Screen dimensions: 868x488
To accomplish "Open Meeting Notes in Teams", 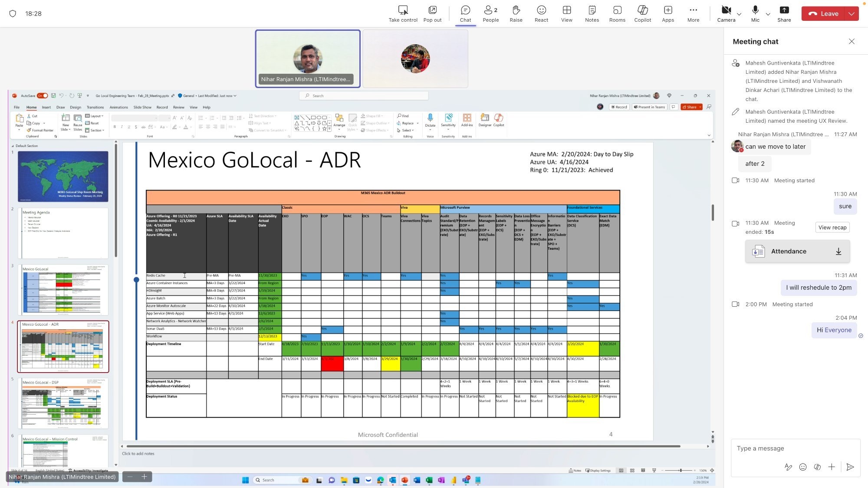I will pyautogui.click(x=591, y=13).
